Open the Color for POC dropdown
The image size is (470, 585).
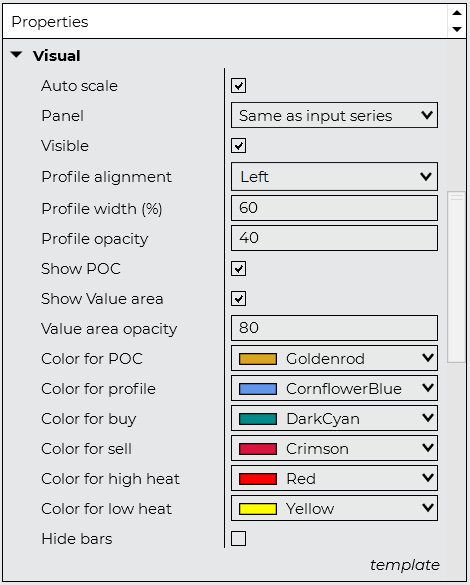click(334, 358)
